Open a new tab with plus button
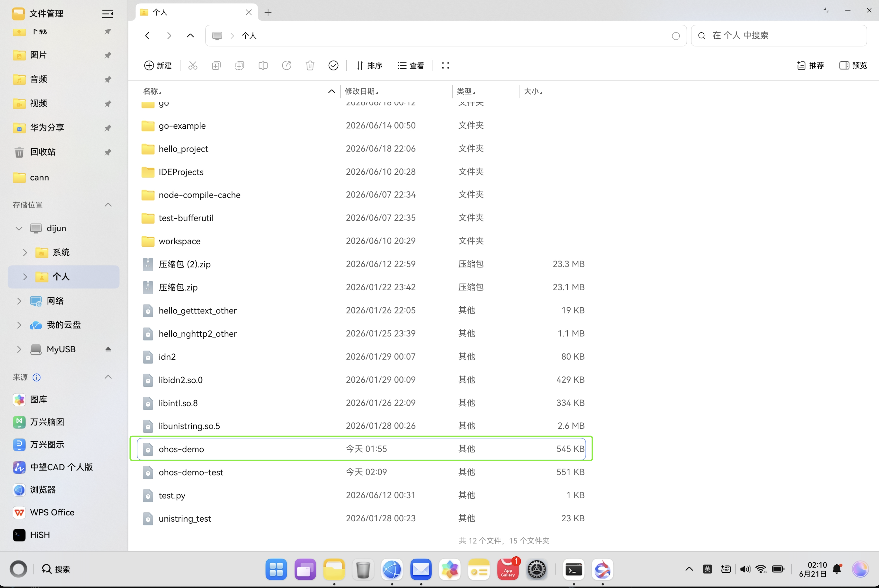 (x=268, y=12)
